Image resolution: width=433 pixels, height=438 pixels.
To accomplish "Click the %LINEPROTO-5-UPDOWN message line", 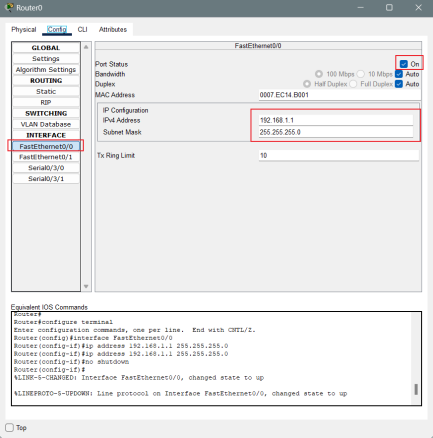I will click(x=180, y=394).
